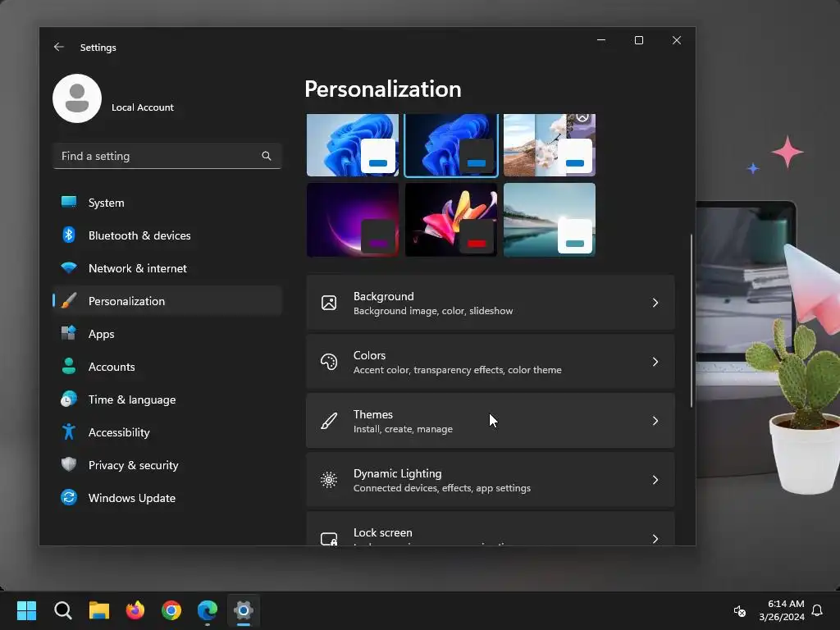Click the Accounts person icon in the sidebar
This screenshot has height=630, width=840.
pos(69,367)
